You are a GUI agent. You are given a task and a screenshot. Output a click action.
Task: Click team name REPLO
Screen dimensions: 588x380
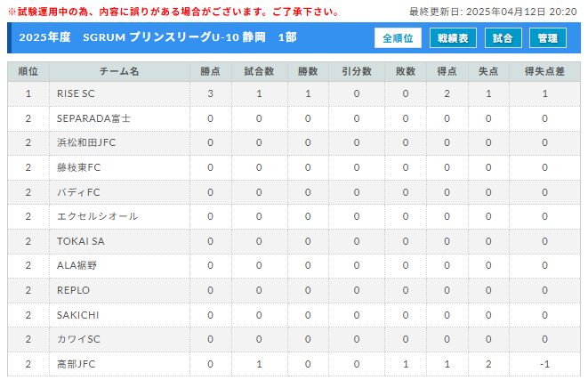pyautogui.click(x=73, y=290)
